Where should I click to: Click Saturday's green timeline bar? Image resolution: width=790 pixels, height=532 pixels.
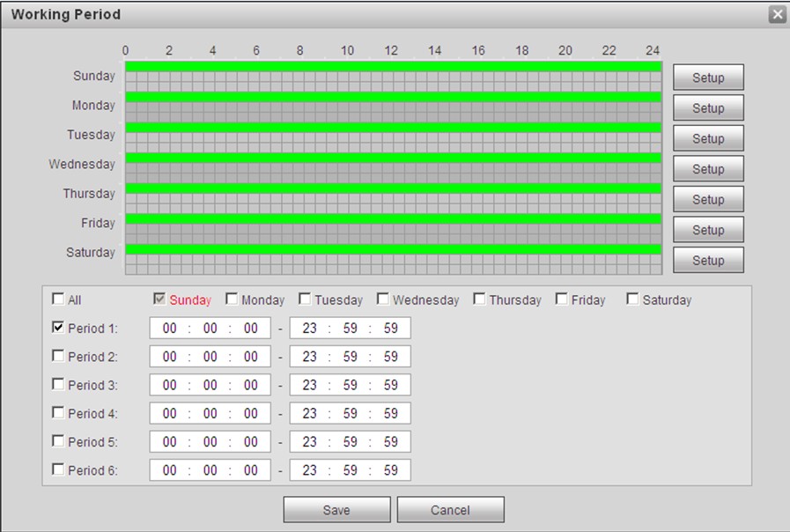[x=394, y=249]
